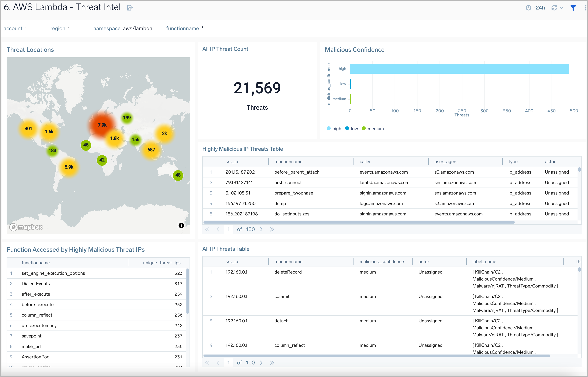Click the map info icon
This screenshot has height=377, width=588.
(x=181, y=226)
